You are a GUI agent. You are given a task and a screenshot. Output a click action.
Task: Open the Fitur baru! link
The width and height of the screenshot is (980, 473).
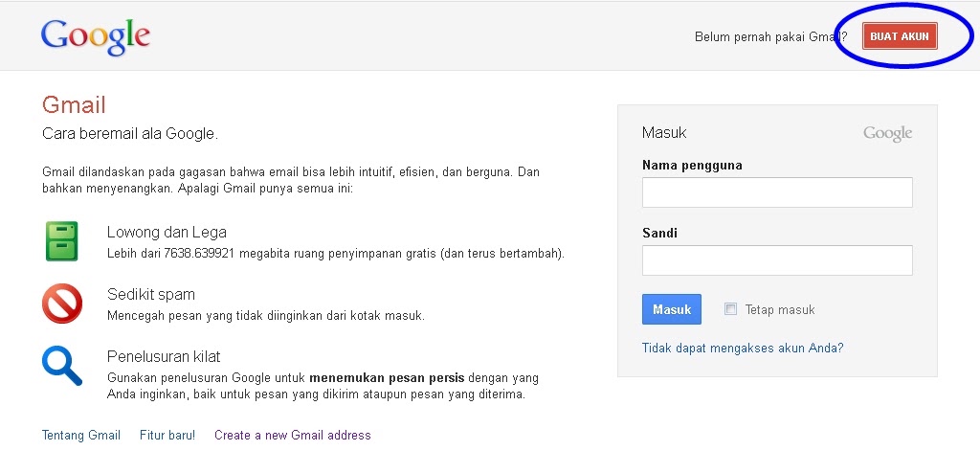click(x=167, y=435)
